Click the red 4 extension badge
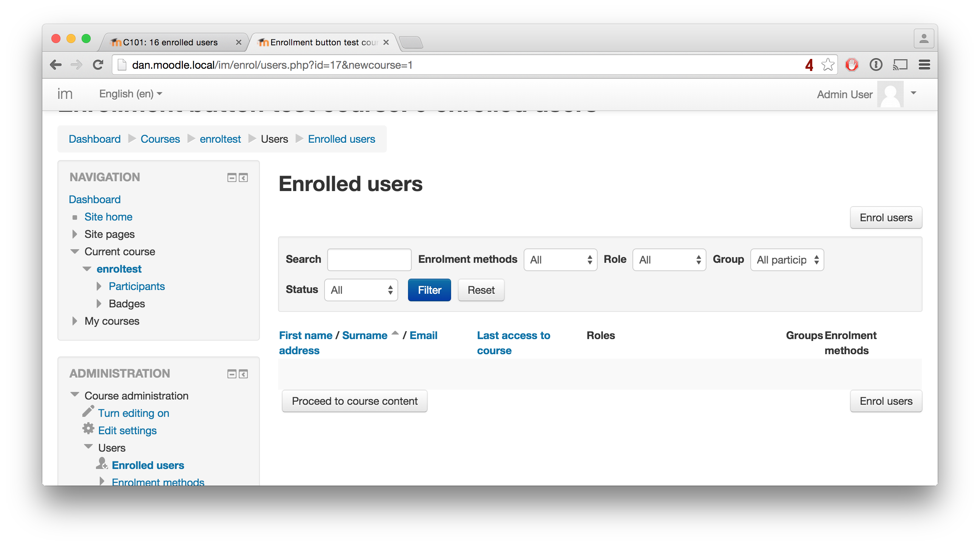The width and height of the screenshot is (980, 546). click(x=809, y=65)
